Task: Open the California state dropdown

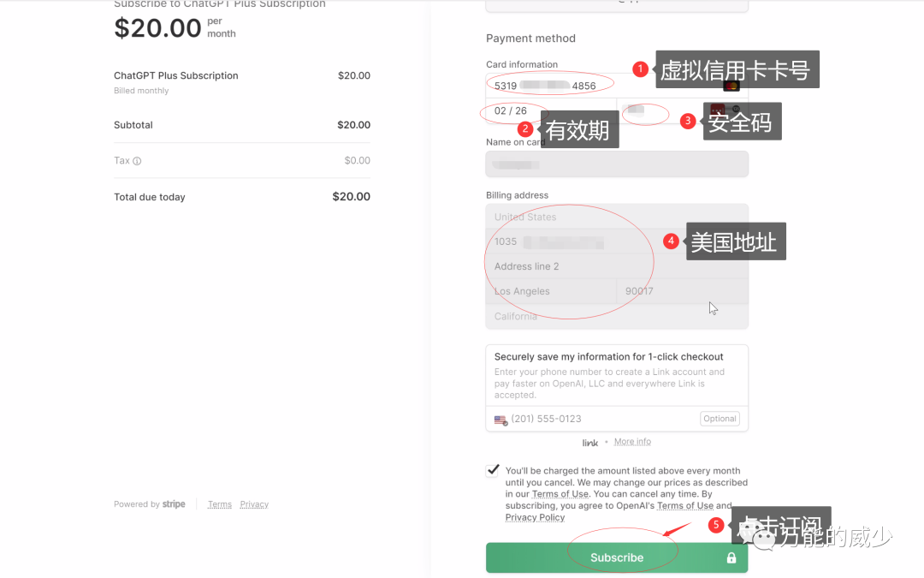Action: pos(616,317)
